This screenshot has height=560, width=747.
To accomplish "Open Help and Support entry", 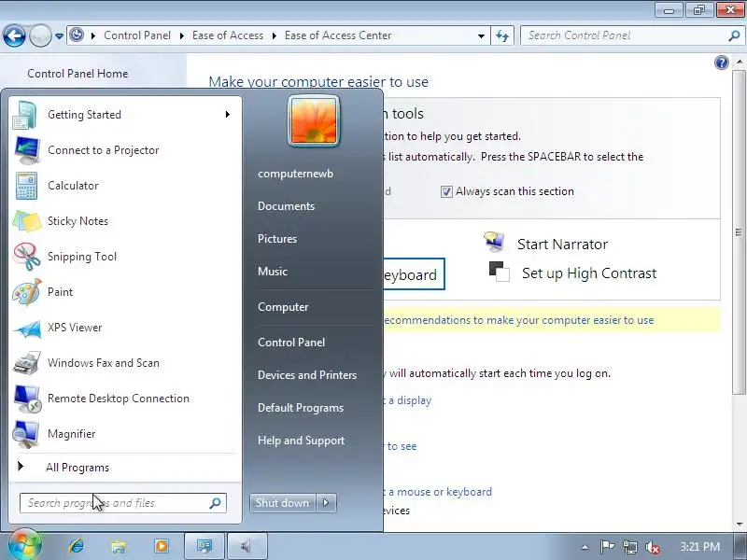I will 301,441.
